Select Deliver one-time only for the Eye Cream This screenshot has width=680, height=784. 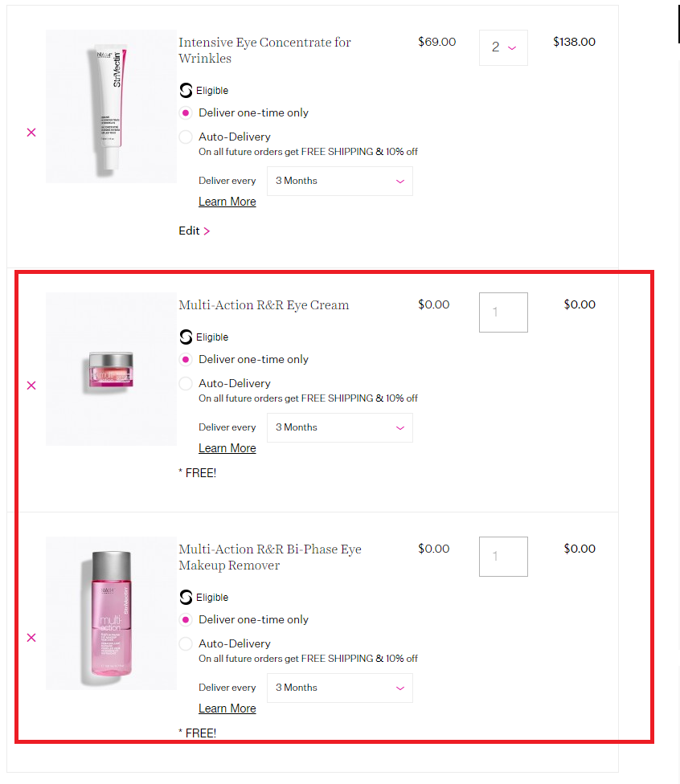pos(185,359)
